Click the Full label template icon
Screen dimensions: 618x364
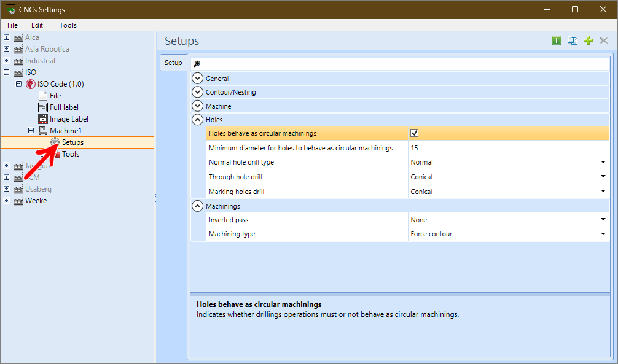pos(42,107)
